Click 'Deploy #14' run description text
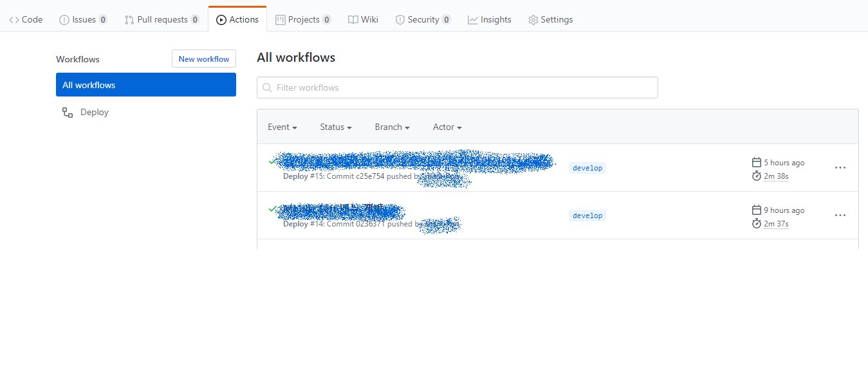Screen dimensions: 868x386 tap(352, 224)
